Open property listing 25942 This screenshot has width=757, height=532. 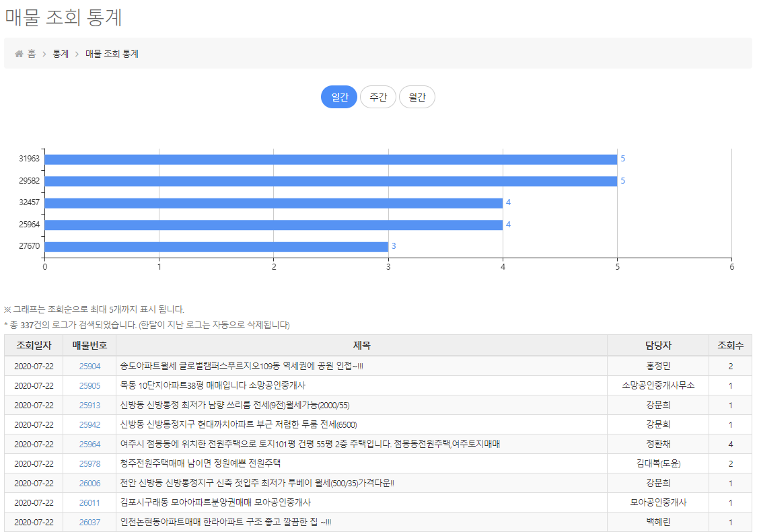[x=89, y=424]
